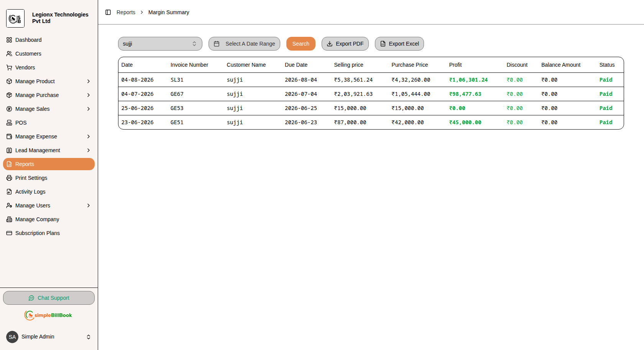This screenshot has height=350, width=644.
Task: Click the Manage Users icon
Action: coord(9,205)
